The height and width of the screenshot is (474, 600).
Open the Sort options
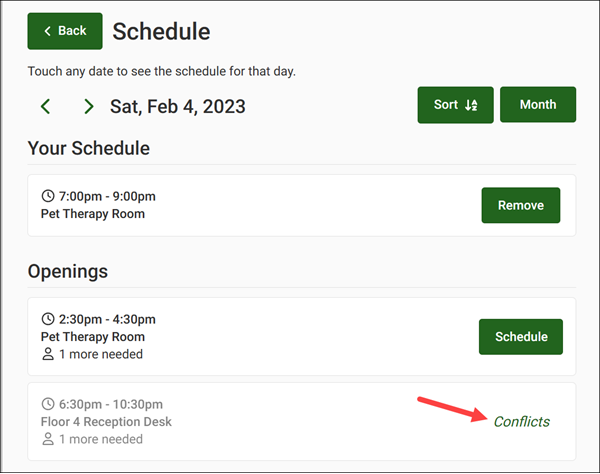coord(455,105)
